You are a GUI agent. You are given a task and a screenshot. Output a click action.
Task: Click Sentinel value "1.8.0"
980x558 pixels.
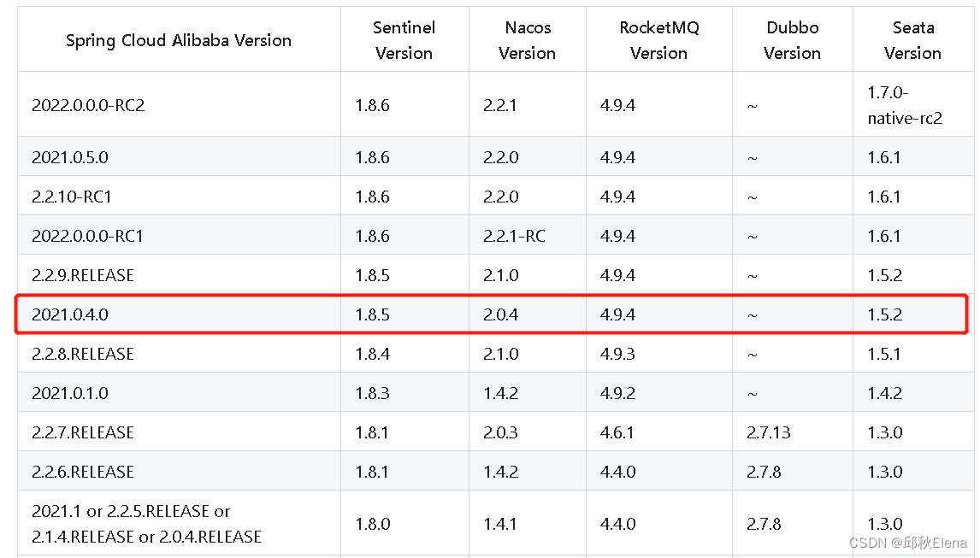373,524
